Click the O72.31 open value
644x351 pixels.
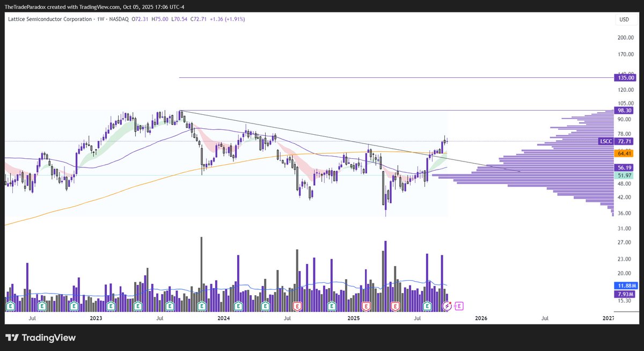(x=139, y=19)
